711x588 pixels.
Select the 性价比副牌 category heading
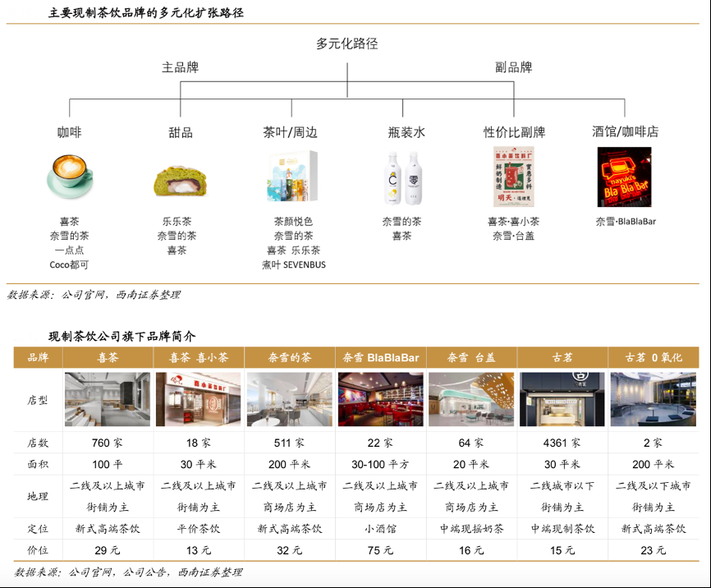[x=514, y=132]
